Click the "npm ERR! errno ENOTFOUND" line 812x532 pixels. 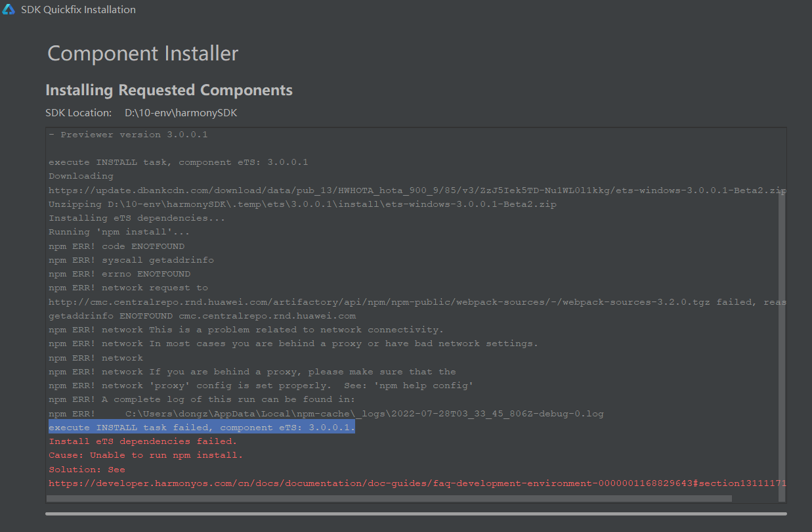click(119, 274)
